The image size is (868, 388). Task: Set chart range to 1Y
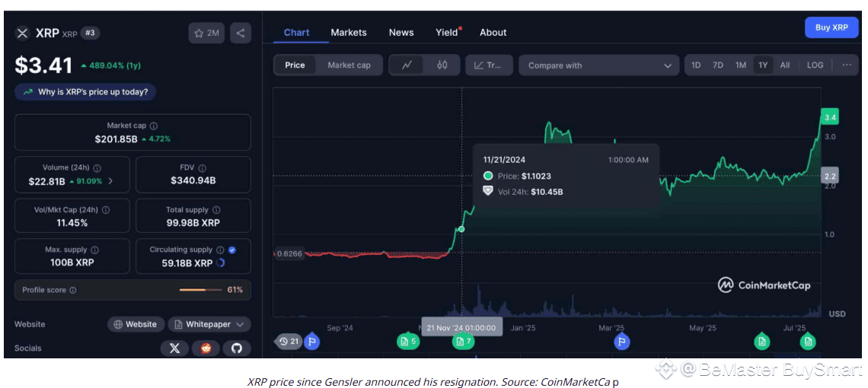point(764,65)
